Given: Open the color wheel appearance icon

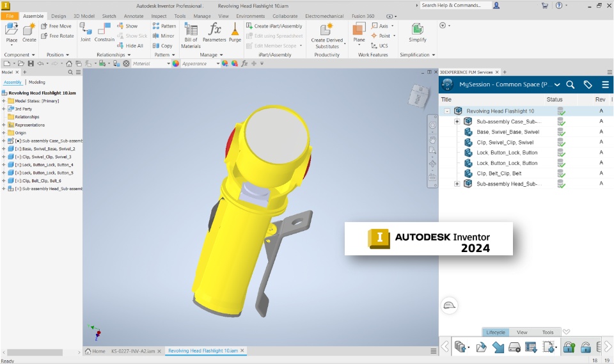Looking at the screenshot, I should (x=176, y=63).
